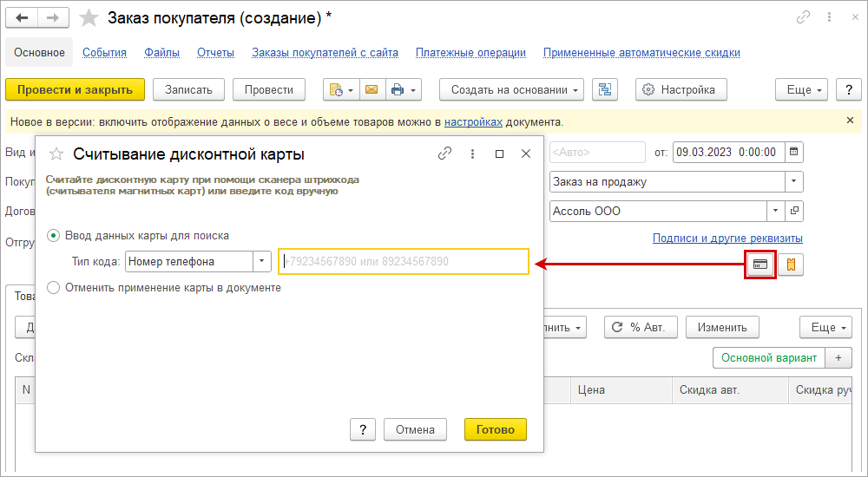Click the discount card reader icon
Viewport: 868px width, 477px height.
coord(760,265)
